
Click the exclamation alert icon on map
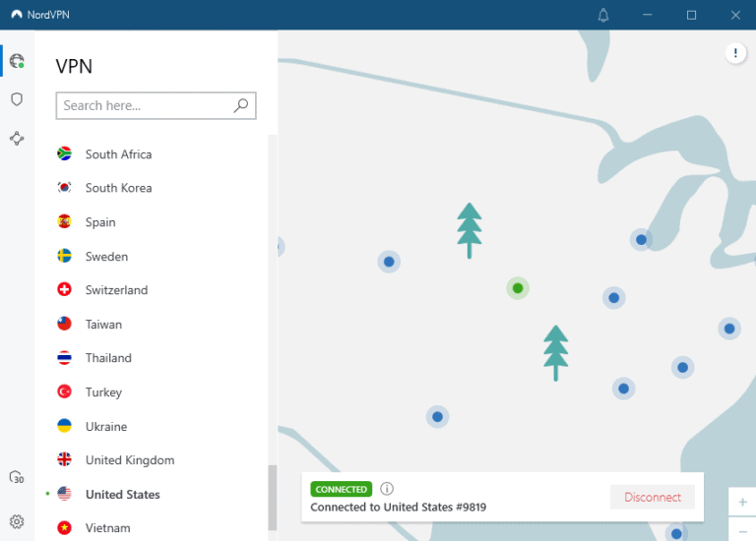click(735, 53)
